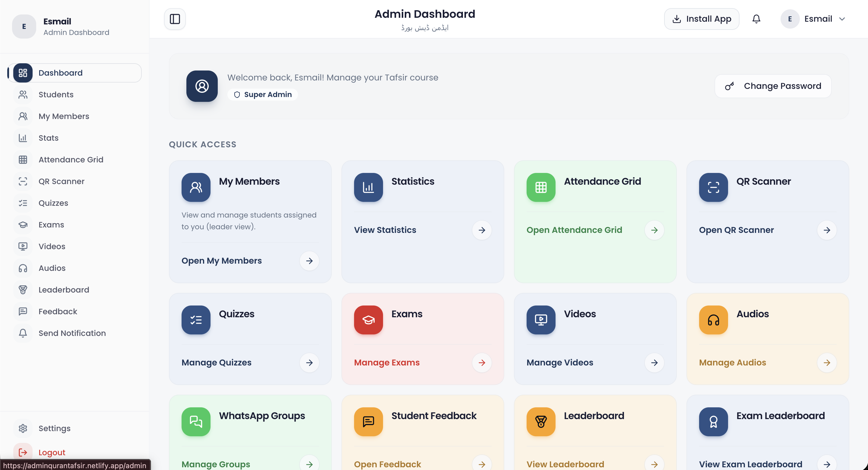Click the Exam Leaderboard card icon
The image size is (868, 470).
click(713, 422)
